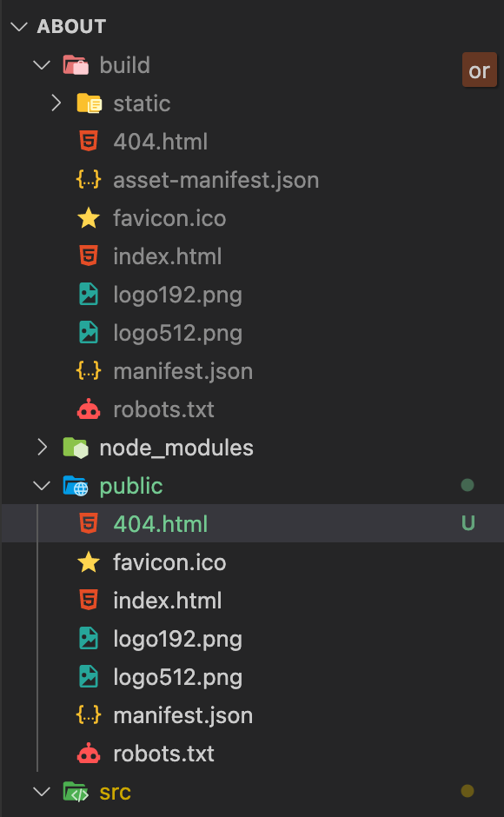Open asset-manifest.json file
The height and width of the screenshot is (817, 504).
tap(216, 180)
